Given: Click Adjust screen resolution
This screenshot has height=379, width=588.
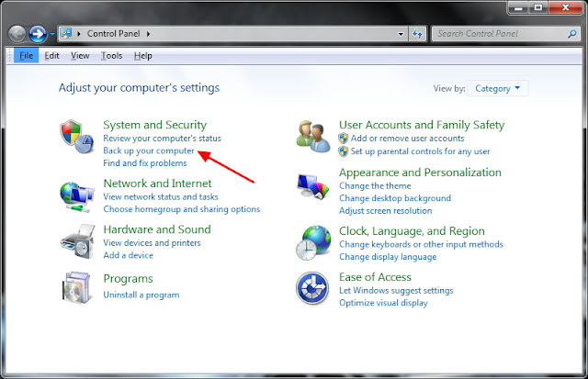Looking at the screenshot, I should [x=386, y=210].
